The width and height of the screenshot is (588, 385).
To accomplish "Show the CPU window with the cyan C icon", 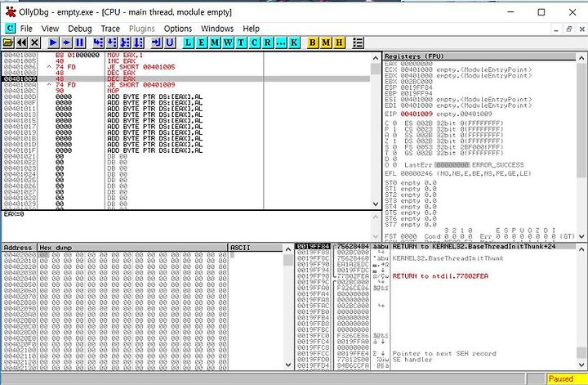I will tap(255, 43).
